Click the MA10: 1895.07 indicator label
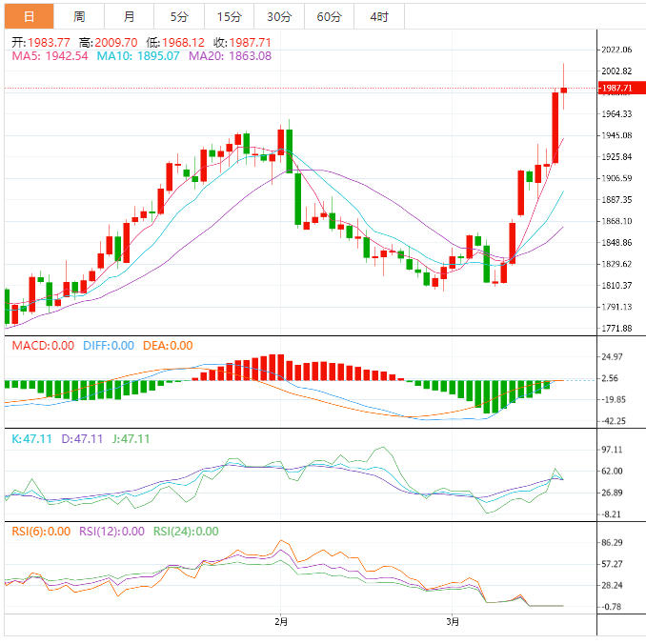Viewport: 646px width, 644px height. (138, 56)
